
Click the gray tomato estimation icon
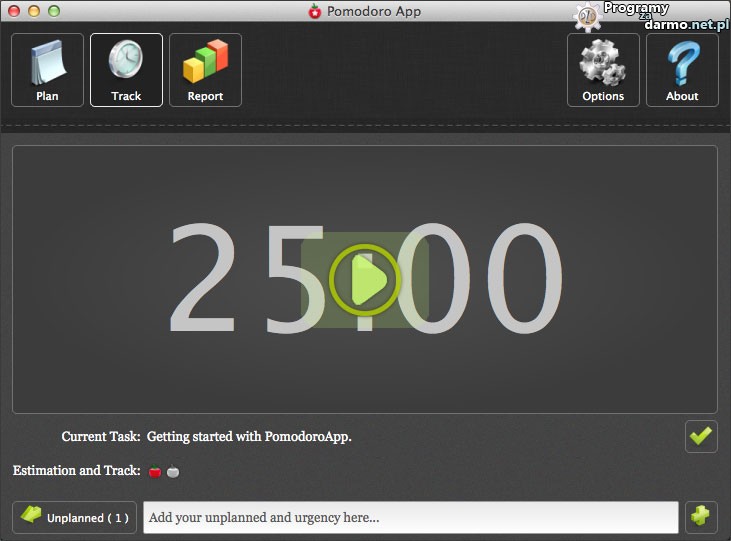(x=172, y=471)
